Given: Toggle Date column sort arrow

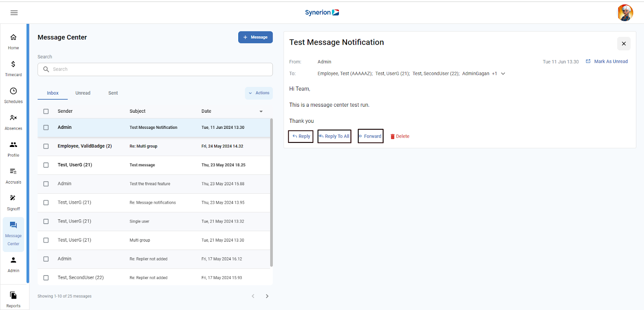Looking at the screenshot, I should click(x=261, y=112).
